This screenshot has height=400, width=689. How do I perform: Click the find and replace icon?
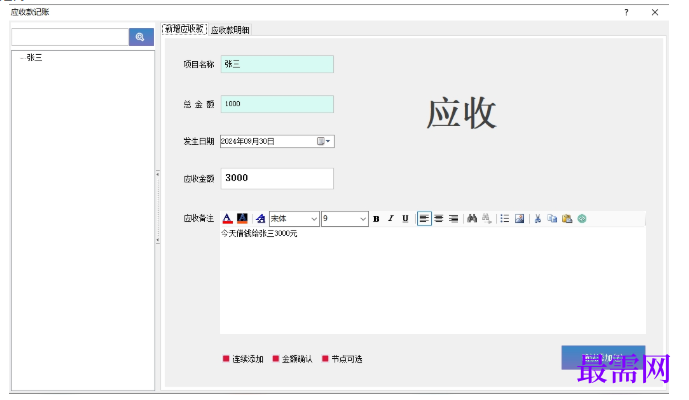[486, 218]
